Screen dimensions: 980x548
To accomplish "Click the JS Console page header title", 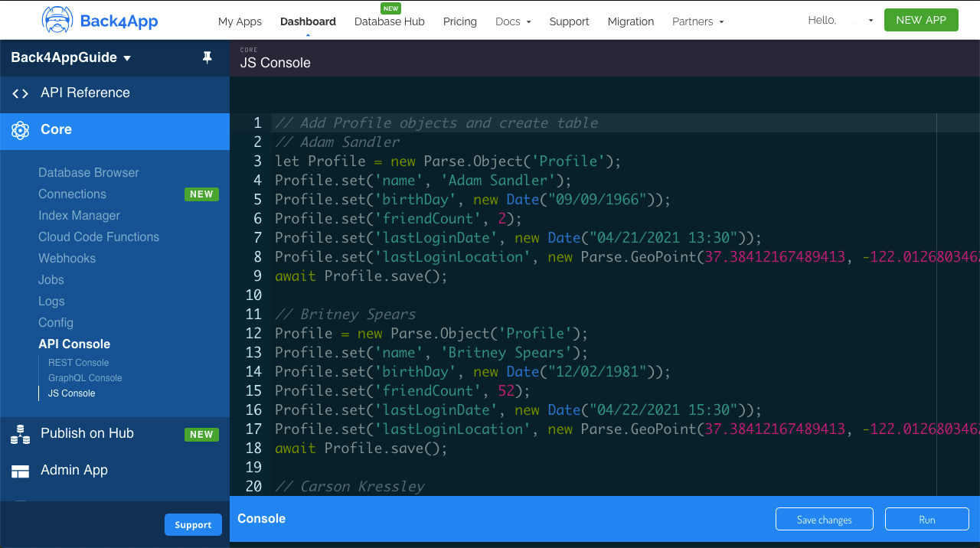I will coord(276,63).
